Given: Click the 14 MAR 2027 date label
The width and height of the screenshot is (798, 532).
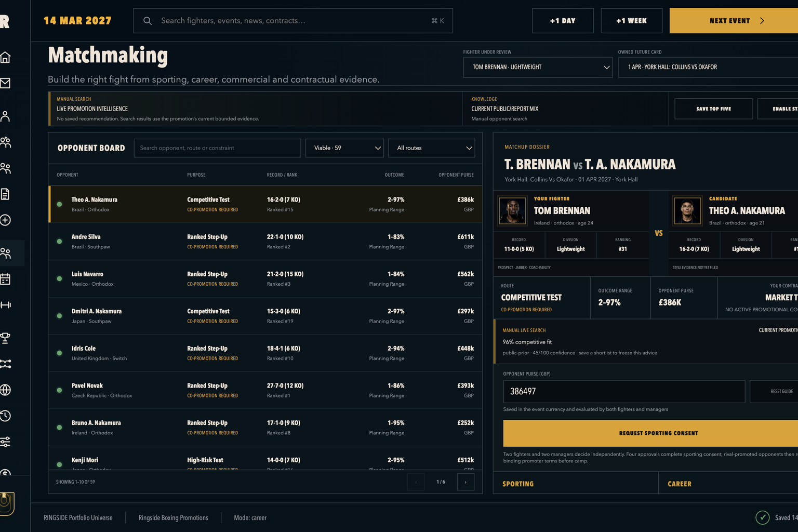Looking at the screenshot, I should point(77,21).
